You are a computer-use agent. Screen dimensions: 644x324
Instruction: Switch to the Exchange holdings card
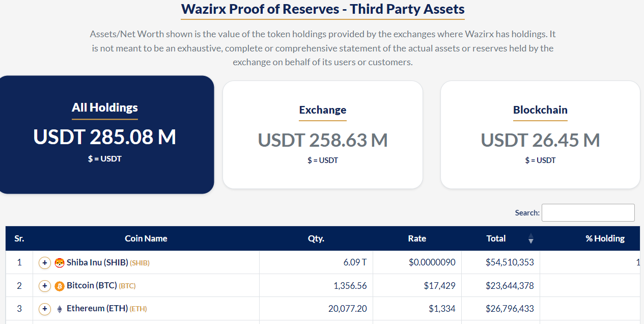(322, 134)
